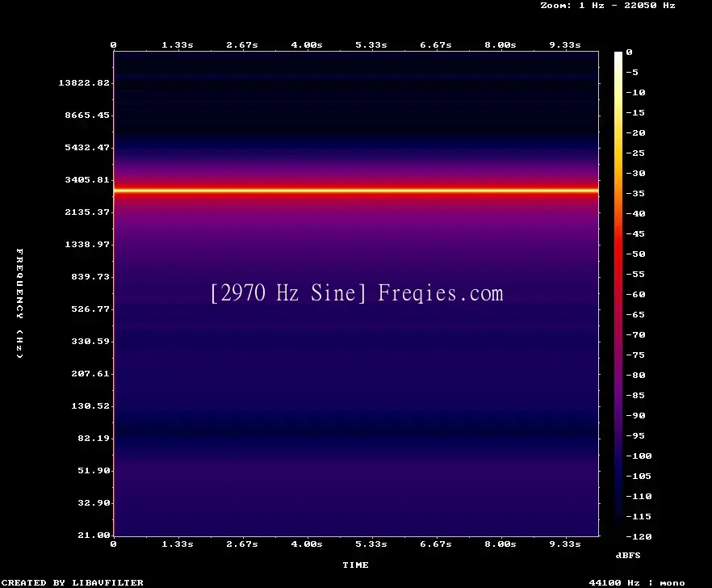Click 1.33s on the bottom time axis

pos(178,544)
